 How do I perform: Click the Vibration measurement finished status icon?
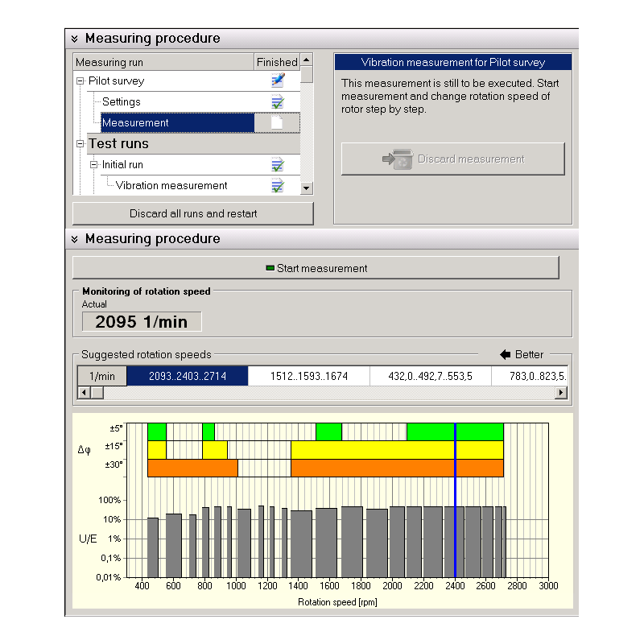point(278,186)
